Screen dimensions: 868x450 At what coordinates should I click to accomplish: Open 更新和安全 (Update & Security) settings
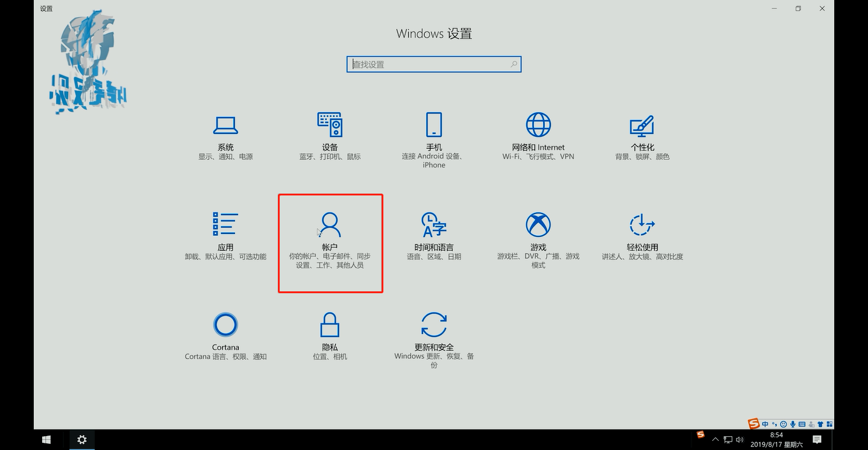(x=434, y=340)
